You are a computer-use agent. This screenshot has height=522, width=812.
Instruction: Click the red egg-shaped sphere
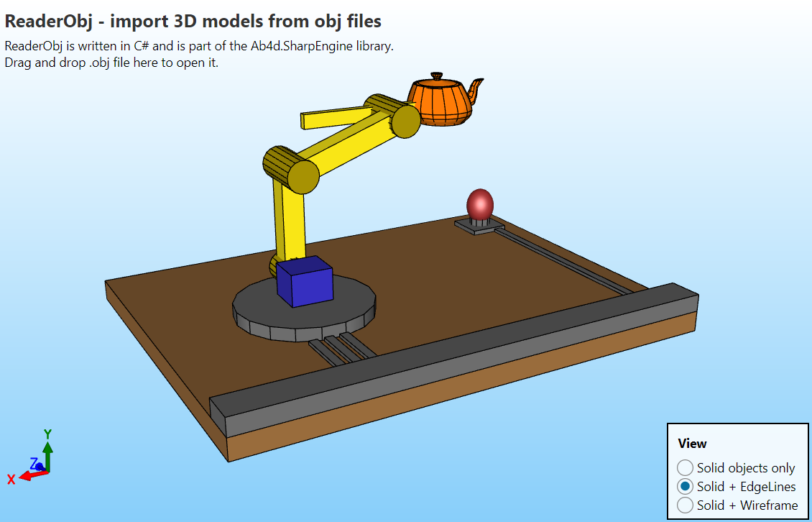click(480, 203)
